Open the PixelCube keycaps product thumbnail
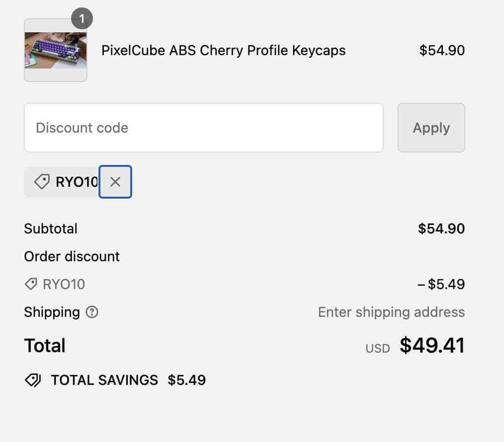Viewport: 504px width, 442px height. [x=56, y=50]
